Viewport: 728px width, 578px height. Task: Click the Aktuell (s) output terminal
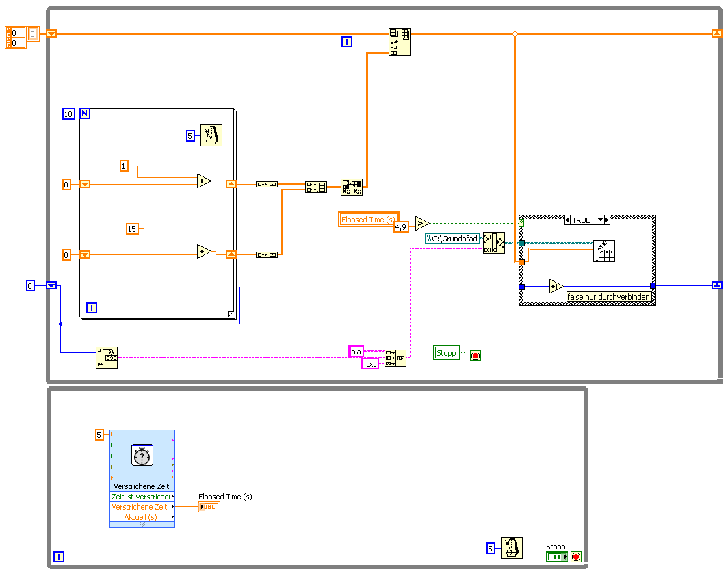click(142, 517)
